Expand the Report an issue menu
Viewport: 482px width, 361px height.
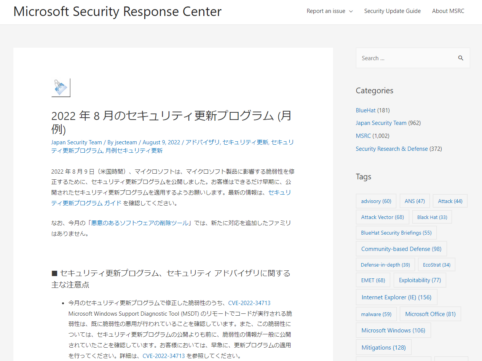point(329,11)
